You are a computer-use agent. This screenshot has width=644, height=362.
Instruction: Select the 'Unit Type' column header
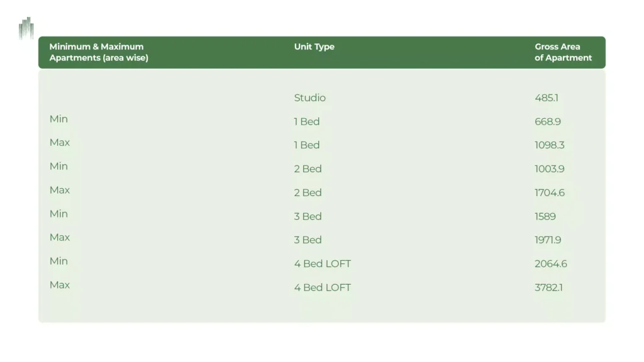[x=314, y=47]
